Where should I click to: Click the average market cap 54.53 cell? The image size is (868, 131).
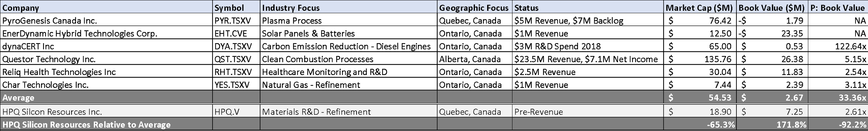click(x=700, y=98)
